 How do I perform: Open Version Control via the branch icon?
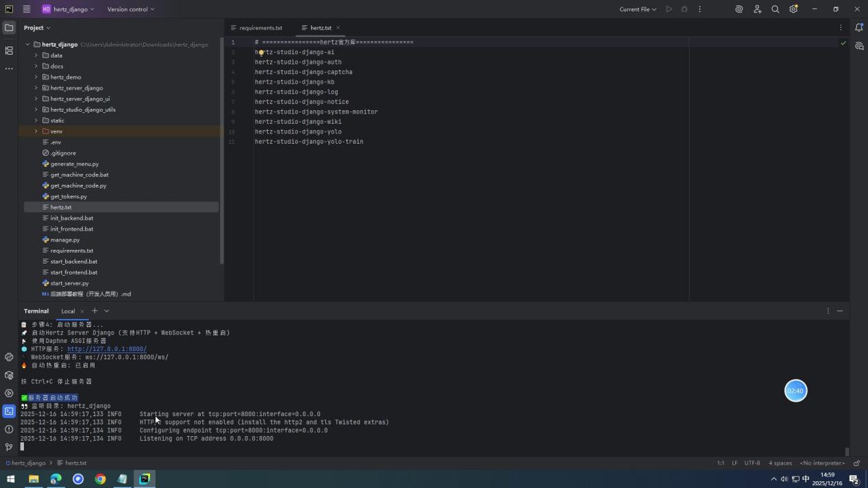(x=9, y=446)
